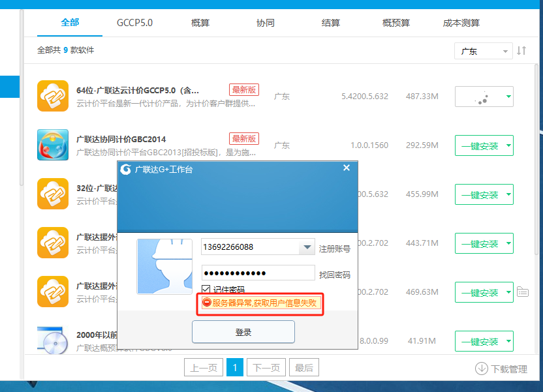Go to 下一页 in pagination

[266, 367]
